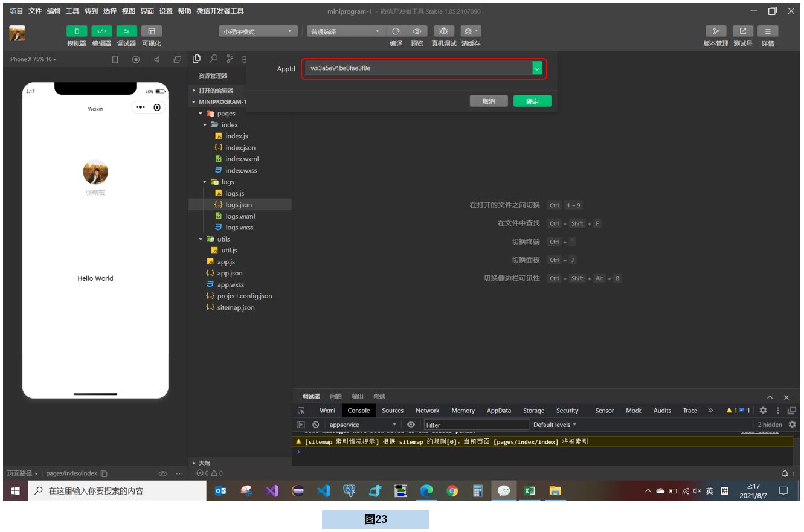The width and height of the screenshot is (804, 532).
Task: Switch to the 问题 problems tab
Action: click(336, 396)
